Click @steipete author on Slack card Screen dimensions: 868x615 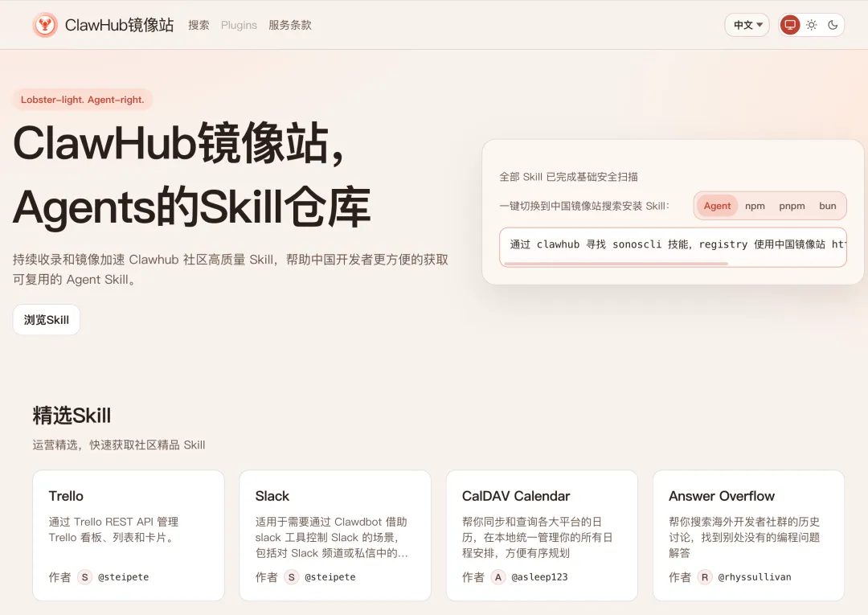[330, 577]
